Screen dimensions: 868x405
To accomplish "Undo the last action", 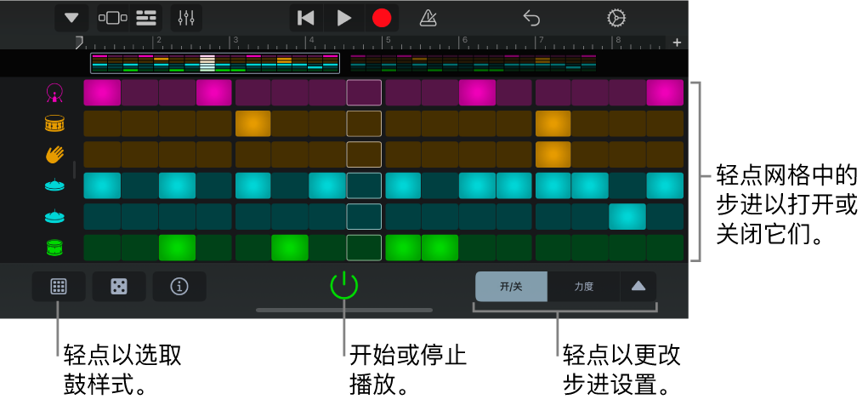I will (x=531, y=18).
